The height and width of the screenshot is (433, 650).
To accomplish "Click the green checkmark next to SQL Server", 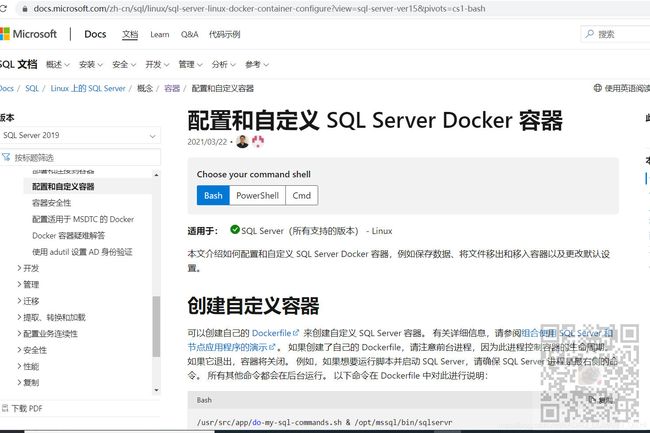I will (235, 230).
